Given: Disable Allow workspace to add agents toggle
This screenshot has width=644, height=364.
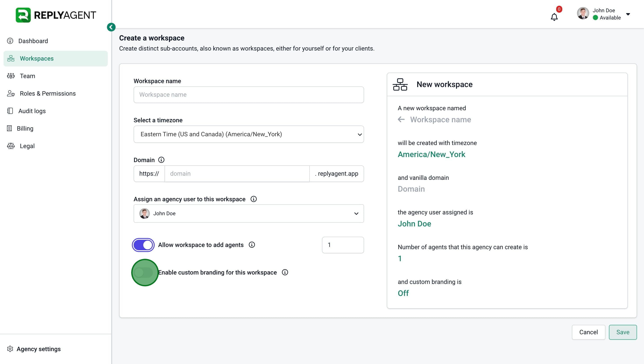Looking at the screenshot, I should point(143,245).
